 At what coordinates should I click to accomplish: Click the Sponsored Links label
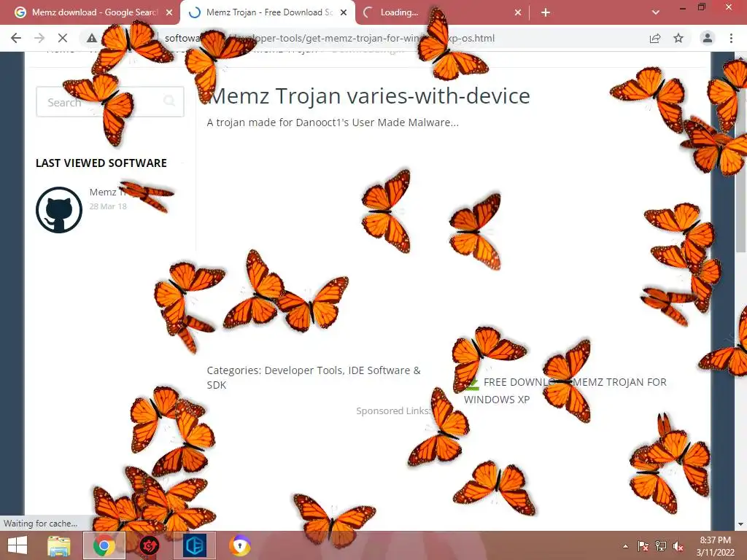pos(393,411)
